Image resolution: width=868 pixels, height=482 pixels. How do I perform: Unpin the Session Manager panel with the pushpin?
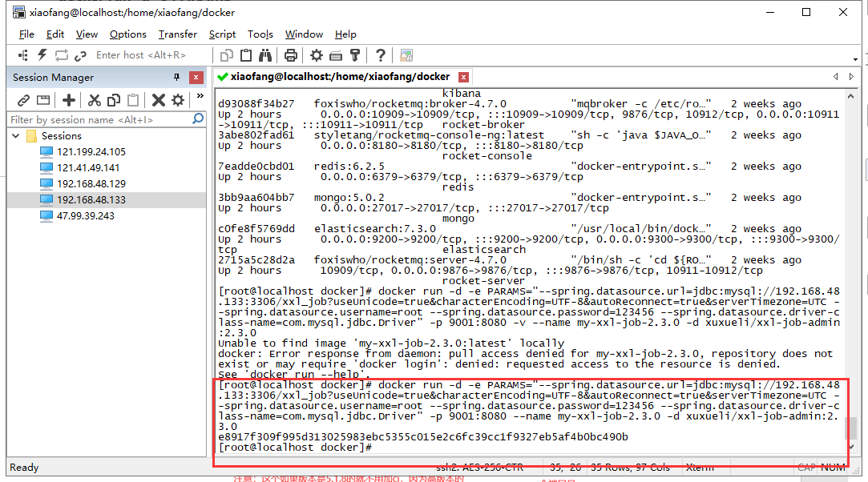175,77
